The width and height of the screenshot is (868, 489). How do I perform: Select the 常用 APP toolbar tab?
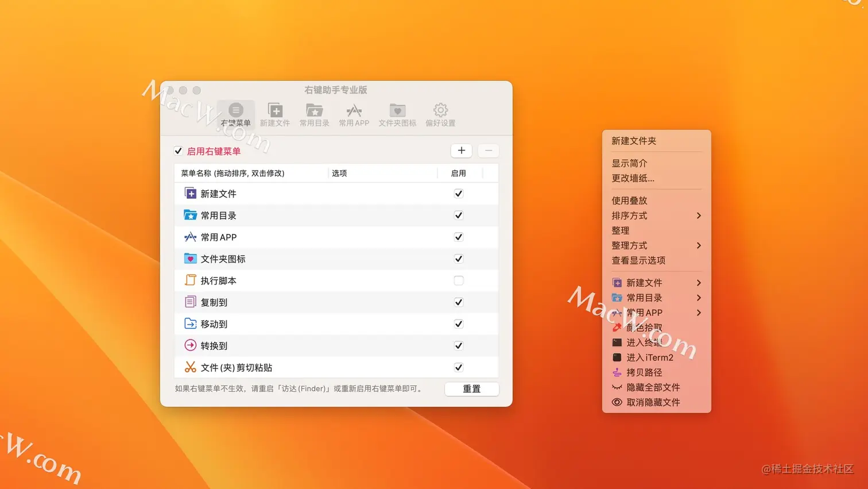[354, 114]
